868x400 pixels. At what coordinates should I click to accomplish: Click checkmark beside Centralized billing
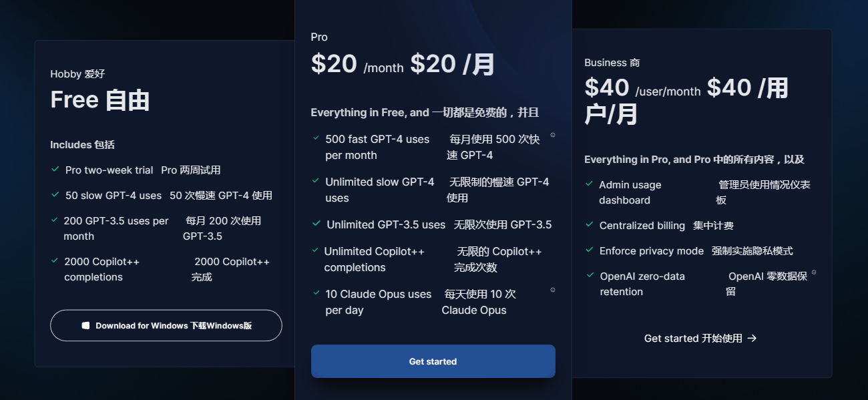(x=590, y=225)
